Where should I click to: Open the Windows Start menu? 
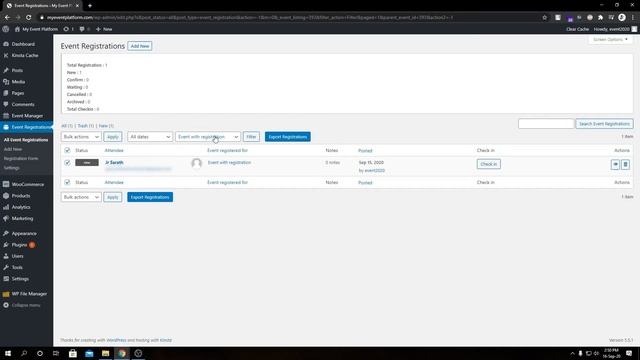click(8, 353)
